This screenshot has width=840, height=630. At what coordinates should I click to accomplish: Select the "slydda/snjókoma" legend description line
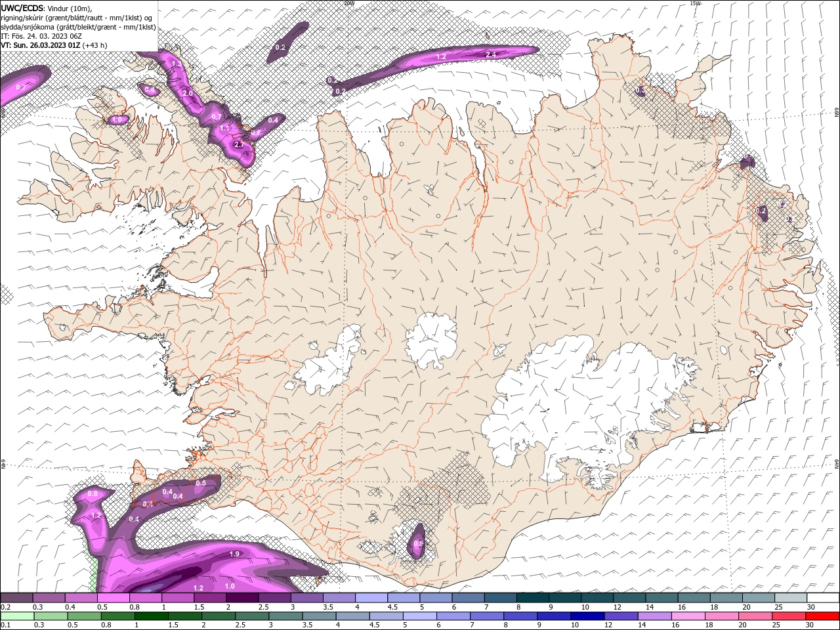(79, 27)
